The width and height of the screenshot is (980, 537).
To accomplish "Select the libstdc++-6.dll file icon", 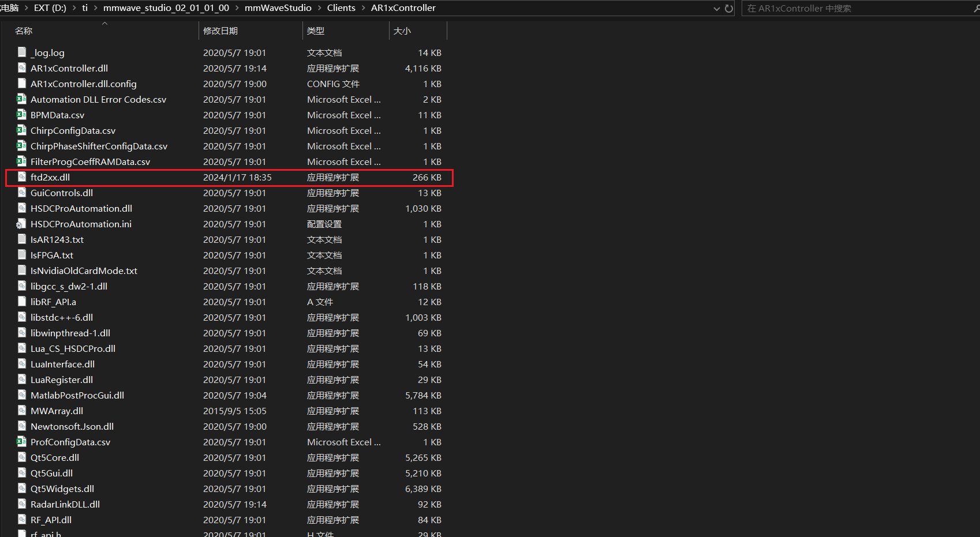I will (x=22, y=317).
